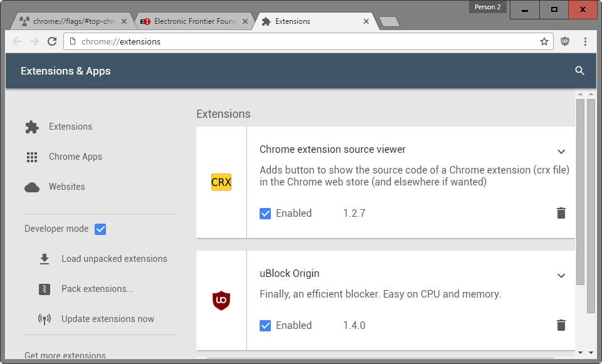
Task: Open the Get more extensions link
Action: pos(65,355)
